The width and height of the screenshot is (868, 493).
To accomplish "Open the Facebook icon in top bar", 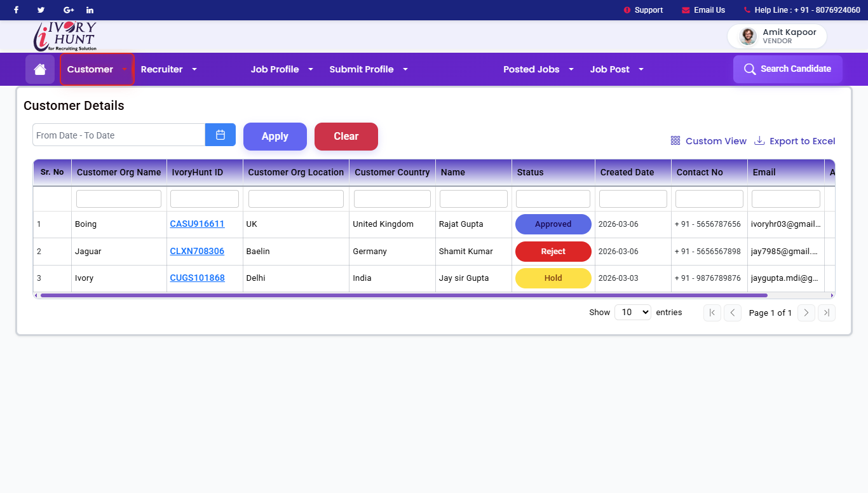I will pyautogui.click(x=17, y=10).
